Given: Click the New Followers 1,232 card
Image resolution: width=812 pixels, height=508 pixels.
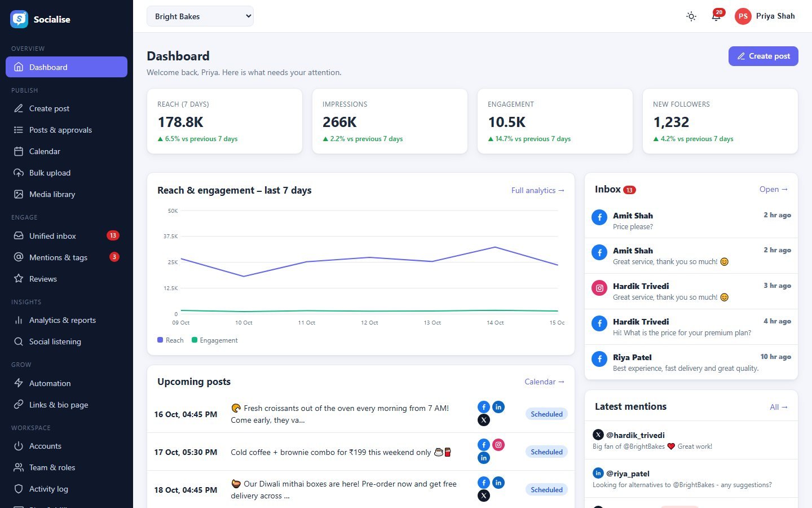Looking at the screenshot, I should pos(720,121).
